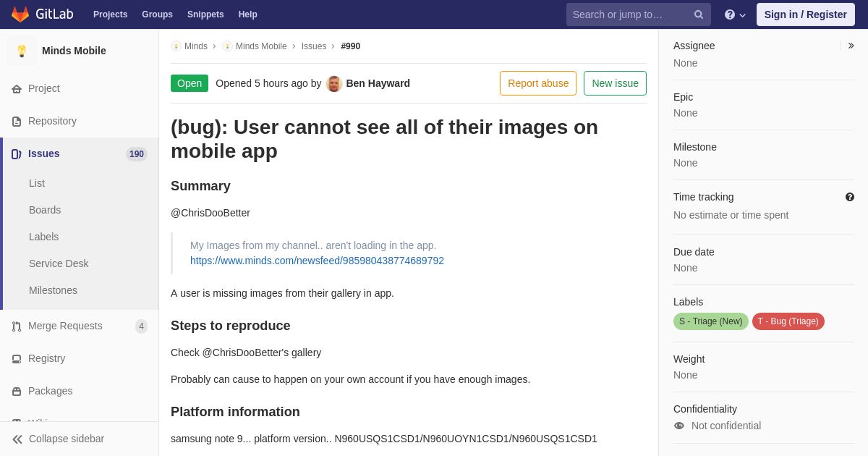This screenshot has height=456, width=868.
Task: Click the No estimate or time spent text
Action: pos(731,215)
